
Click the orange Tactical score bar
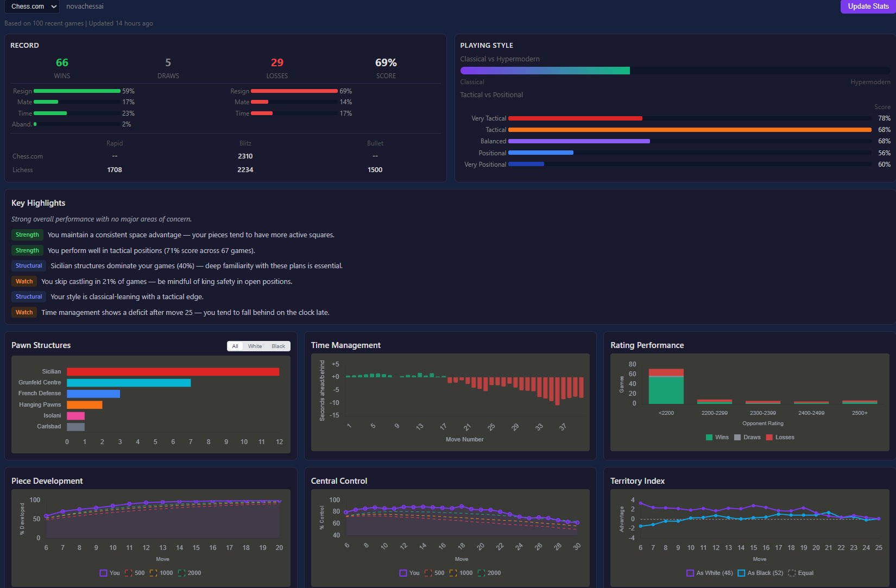tap(690, 130)
